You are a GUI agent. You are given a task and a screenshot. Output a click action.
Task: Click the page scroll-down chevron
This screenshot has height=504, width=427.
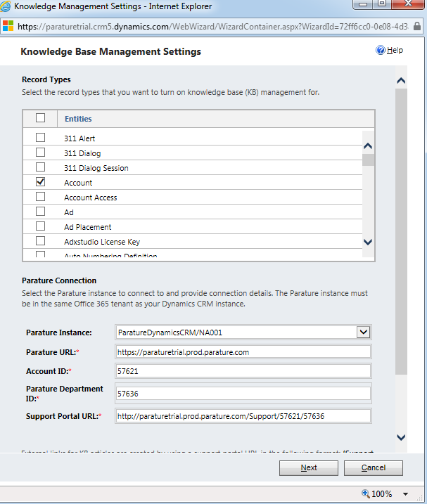[401, 437]
